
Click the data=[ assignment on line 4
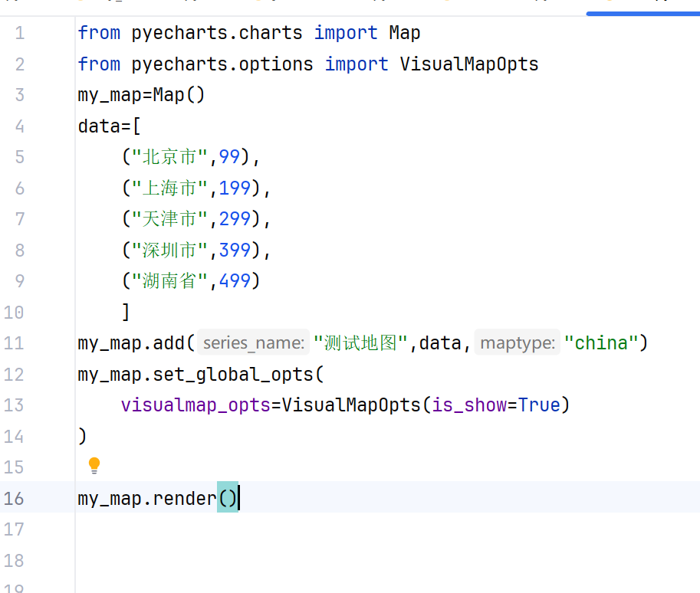tap(110, 126)
